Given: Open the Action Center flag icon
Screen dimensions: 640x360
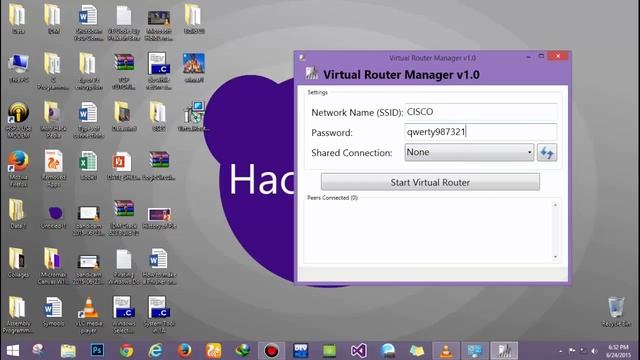Looking at the screenshot, I should 572,351.
